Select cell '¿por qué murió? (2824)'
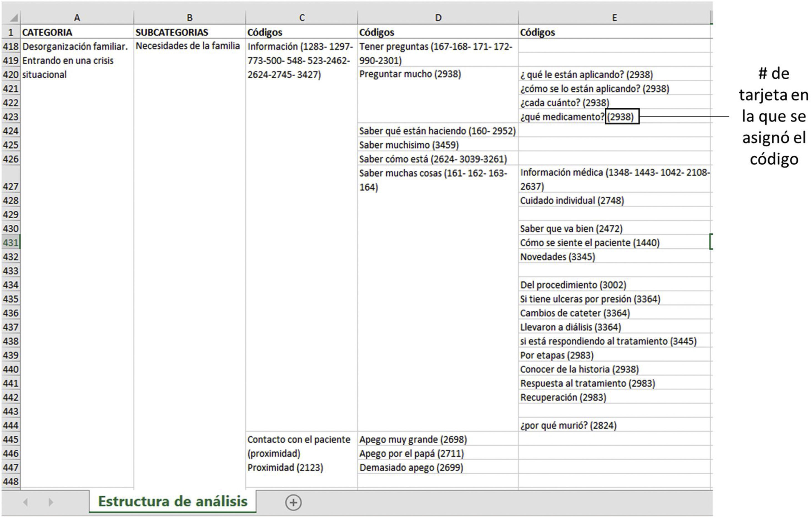Image resolution: width=812 pixels, height=518 pixels. coord(568,425)
